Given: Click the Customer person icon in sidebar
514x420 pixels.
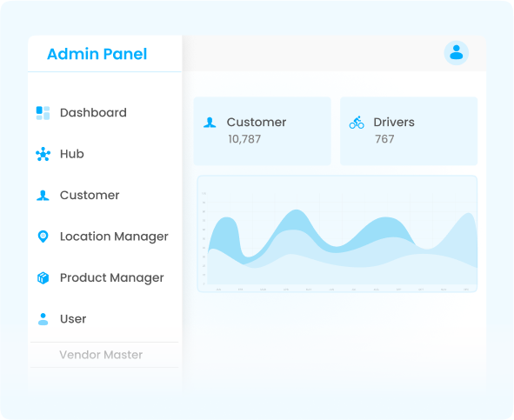Looking at the screenshot, I should coord(43,196).
